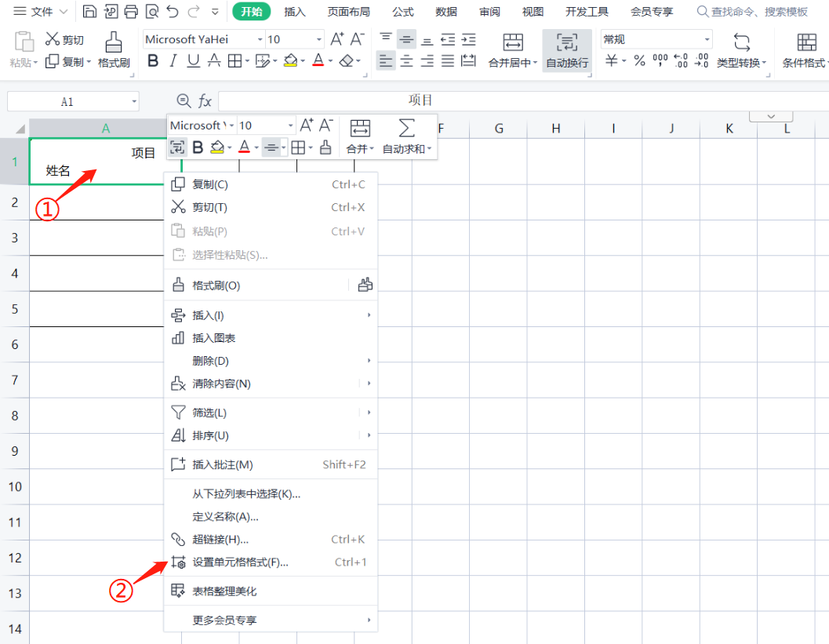829x644 pixels.
Task: Click the Save icon in quick access toolbar
Action: pyautogui.click(x=90, y=11)
